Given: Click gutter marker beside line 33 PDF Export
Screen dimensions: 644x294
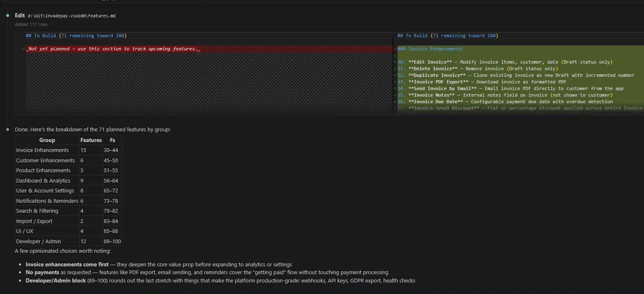Looking at the screenshot, I should pos(395,82).
